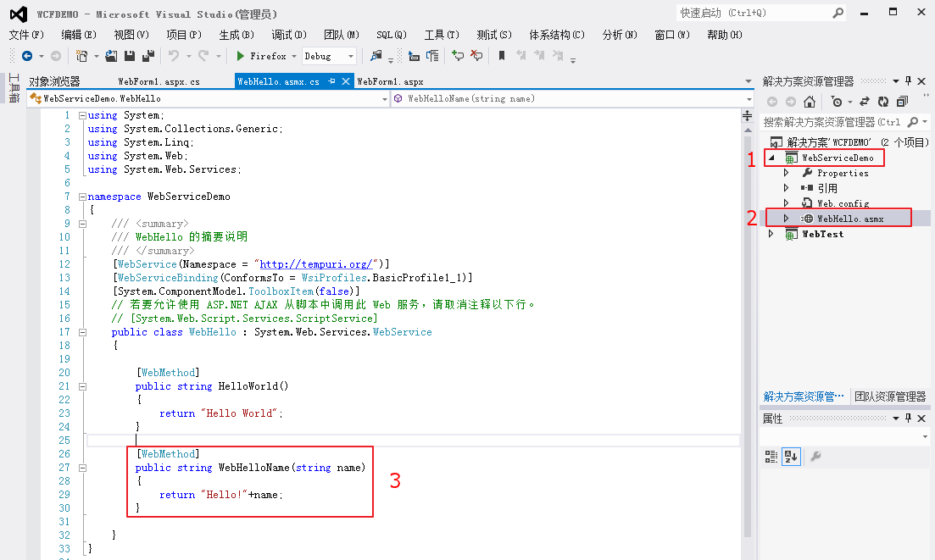Screen dimensions: 935x560
Task: Open the 工具箱 side panel tab
Action: click(x=14, y=87)
